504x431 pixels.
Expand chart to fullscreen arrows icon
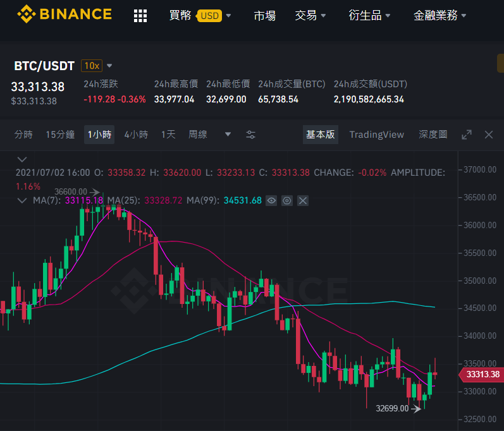pos(467,135)
